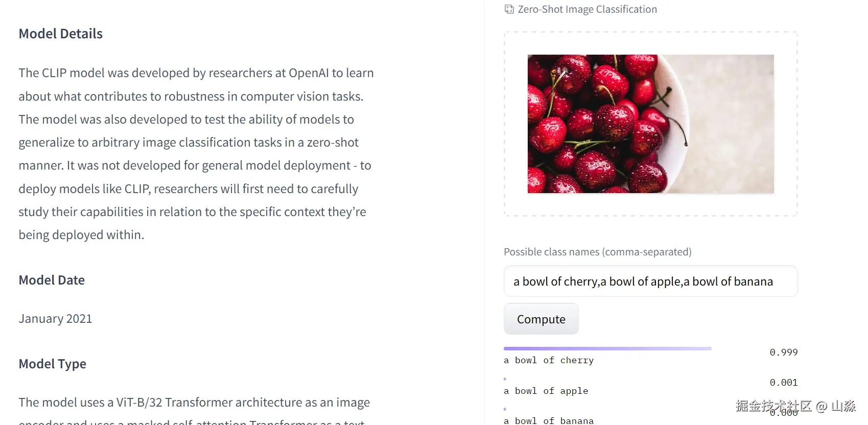Select the "a bowl of cherry" result label
868x425 pixels.
click(549, 361)
